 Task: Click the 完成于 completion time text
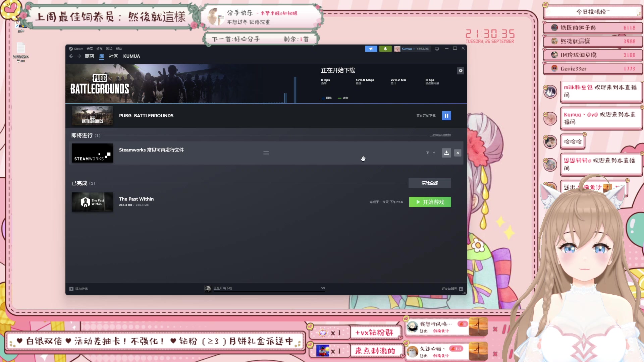click(386, 202)
